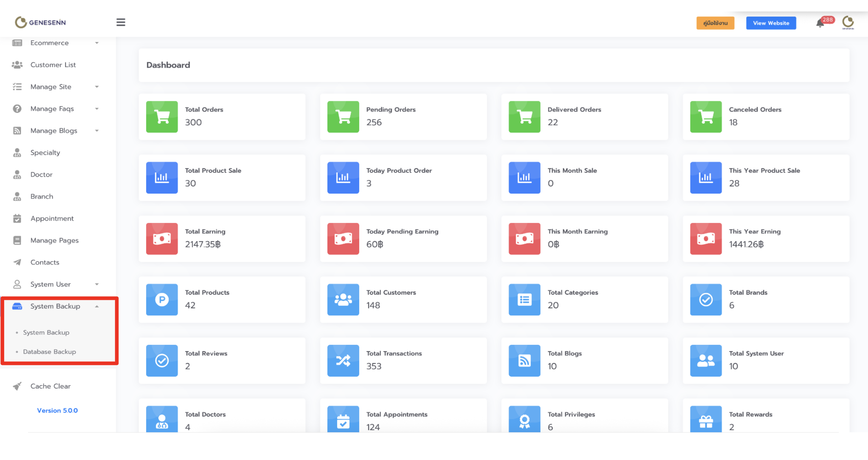Open the notifications bell icon
The width and height of the screenshot is (868, 460).
820,23
